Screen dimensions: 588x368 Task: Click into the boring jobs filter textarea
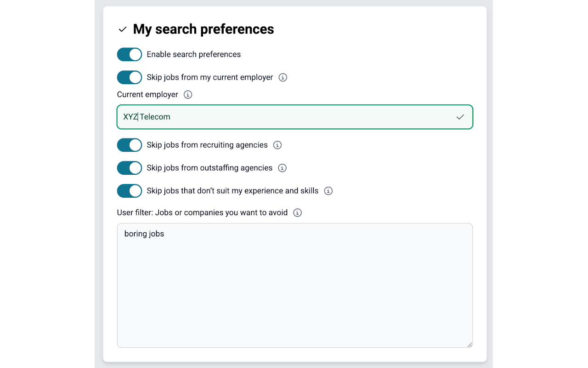tap(295, 286)
